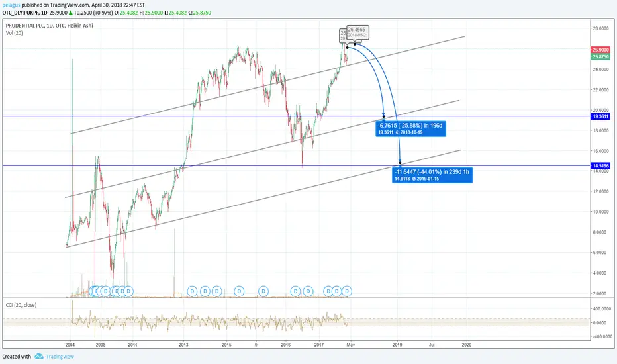Viewport: 617px width, 364px height.
Task: Click the green 25.8750 price label
Action: coord(600,57)
